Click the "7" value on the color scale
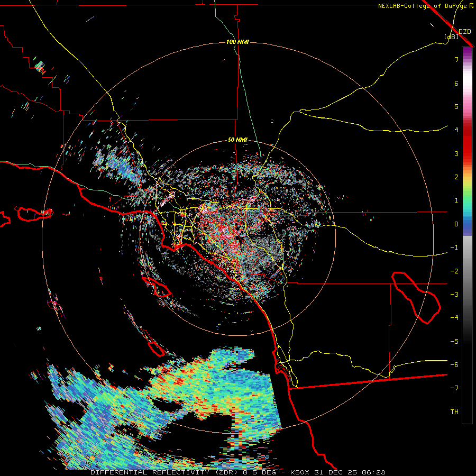 (456, 60)
